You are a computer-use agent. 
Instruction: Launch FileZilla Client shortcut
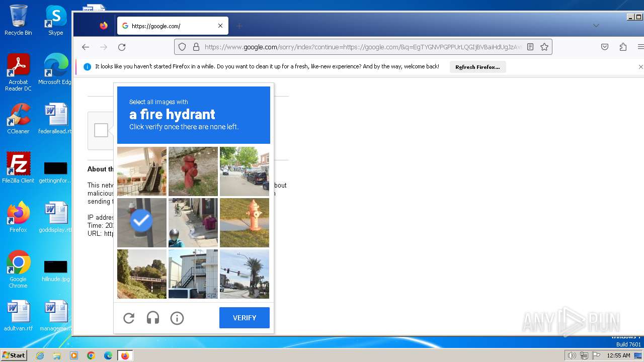pyautogui.click(x=18, y=167)
